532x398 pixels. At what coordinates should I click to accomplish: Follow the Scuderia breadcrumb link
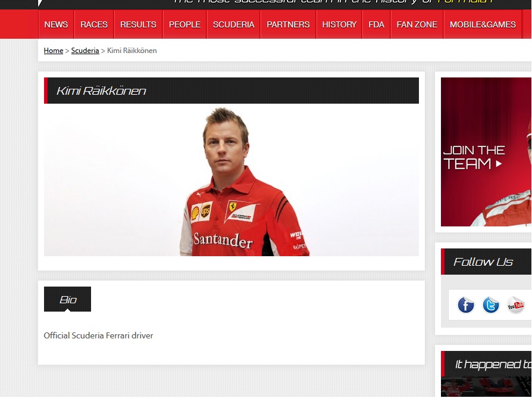pyautogui.click(x=85, y=51)
